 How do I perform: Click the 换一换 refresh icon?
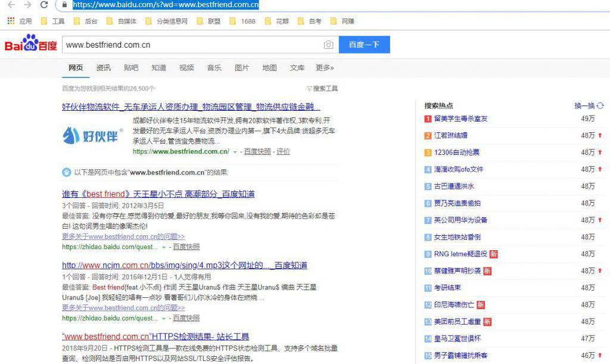[x=600, y=106]
